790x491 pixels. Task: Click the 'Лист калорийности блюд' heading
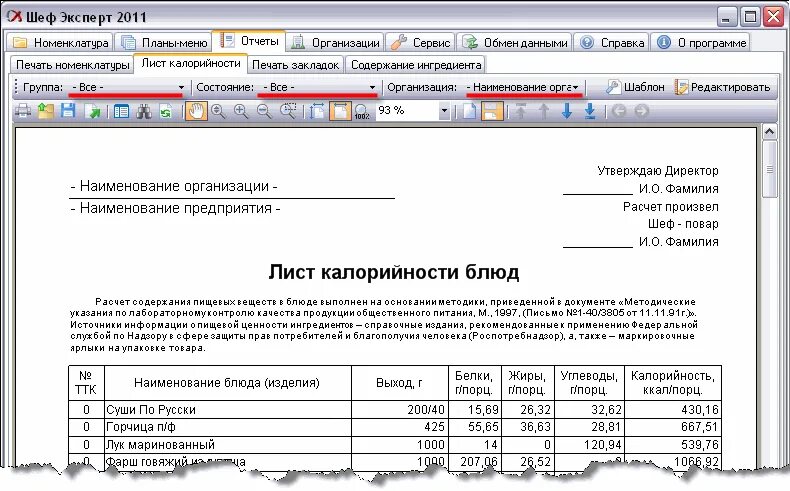(x=393, y=272)
